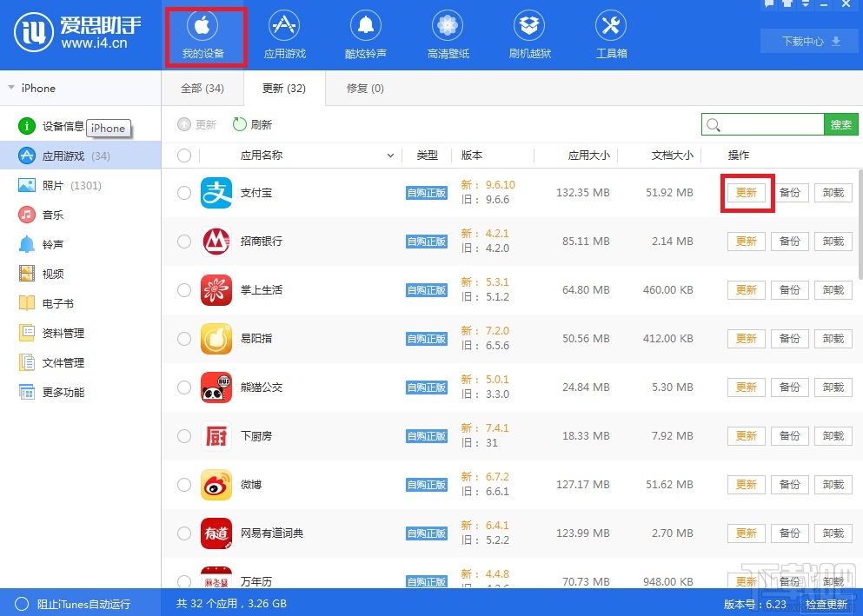
Task: Check the checkbox next to 支付宝
Action: pos(183,192)
